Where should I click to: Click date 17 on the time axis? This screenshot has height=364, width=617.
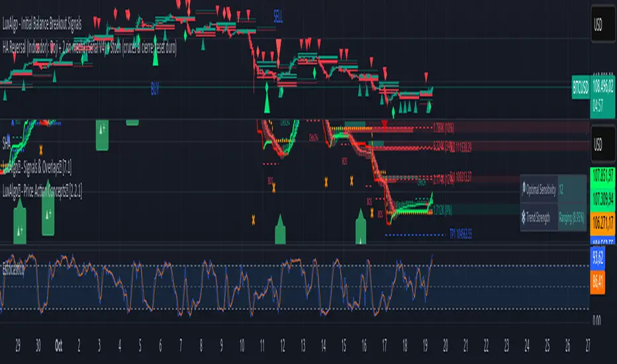click(x=385, y=346)
